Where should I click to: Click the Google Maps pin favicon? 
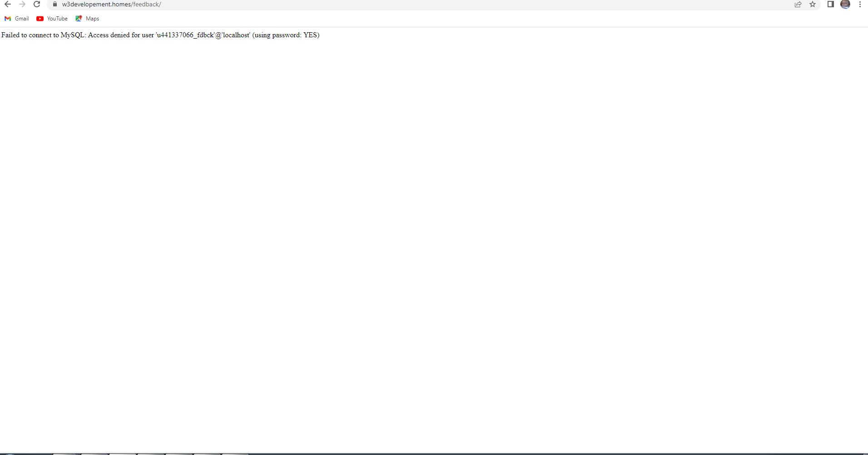tap(79, 19)
